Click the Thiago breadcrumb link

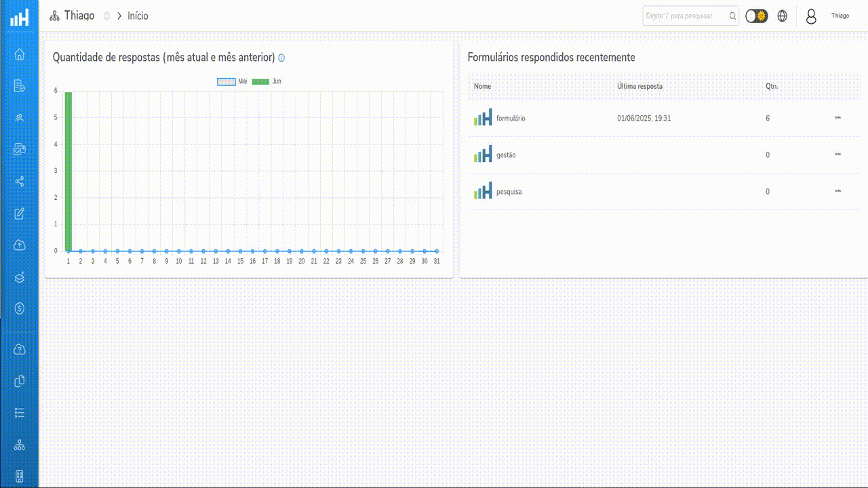79,16
